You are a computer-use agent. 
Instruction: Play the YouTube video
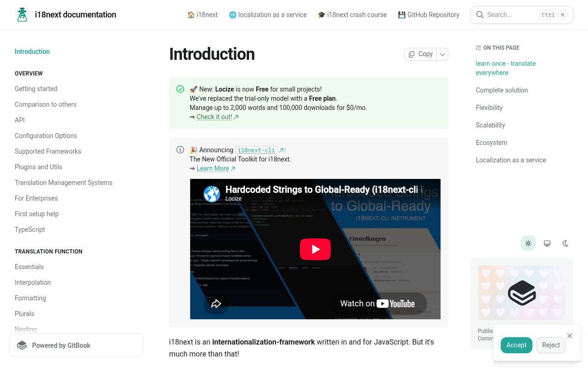point(315,249)
